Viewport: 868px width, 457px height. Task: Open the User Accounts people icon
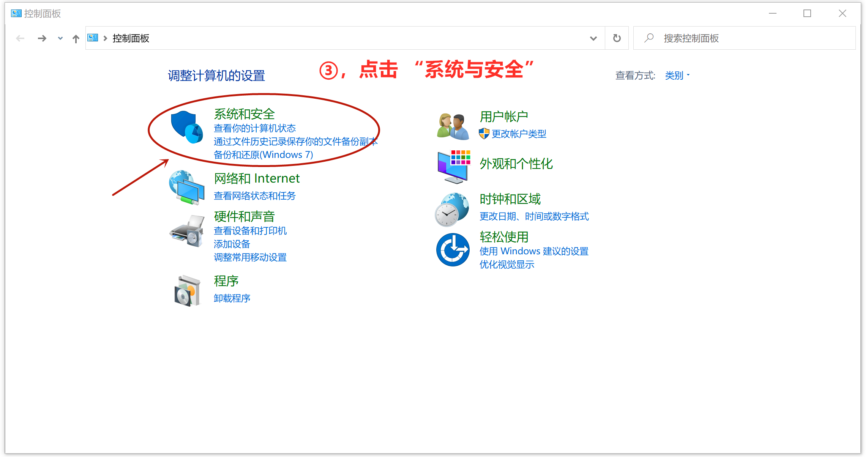point(453,126)
